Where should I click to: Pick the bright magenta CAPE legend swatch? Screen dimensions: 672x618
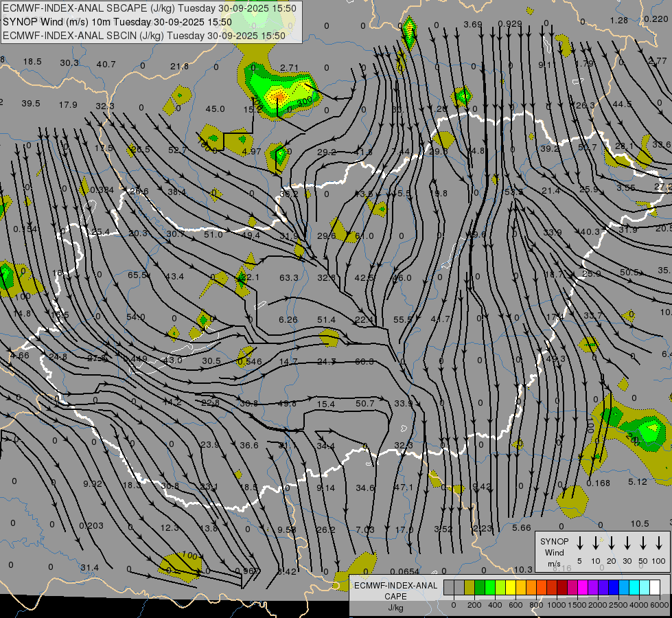[583, 587]
